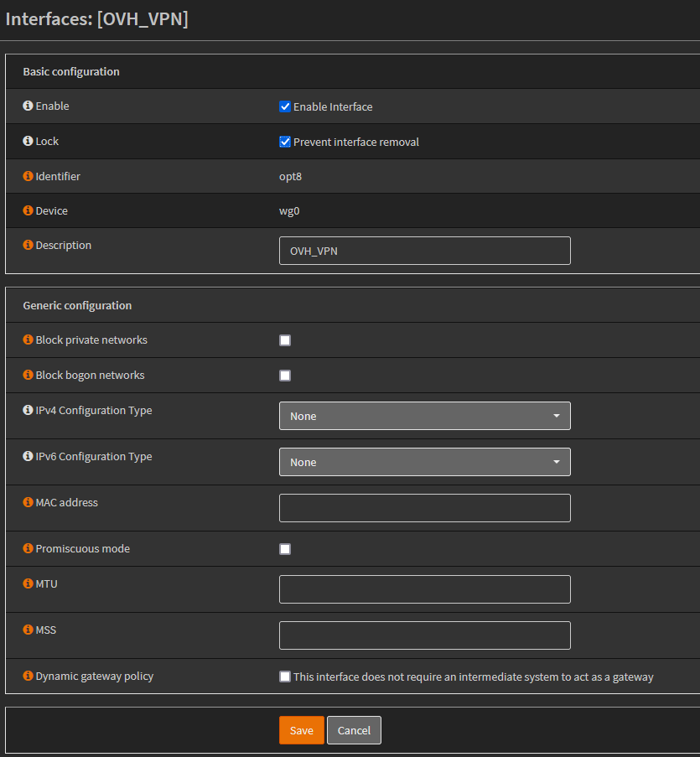This screenshot has width=700, height=757.
Task: Click the MSS input field
Action: pos(424,635)
